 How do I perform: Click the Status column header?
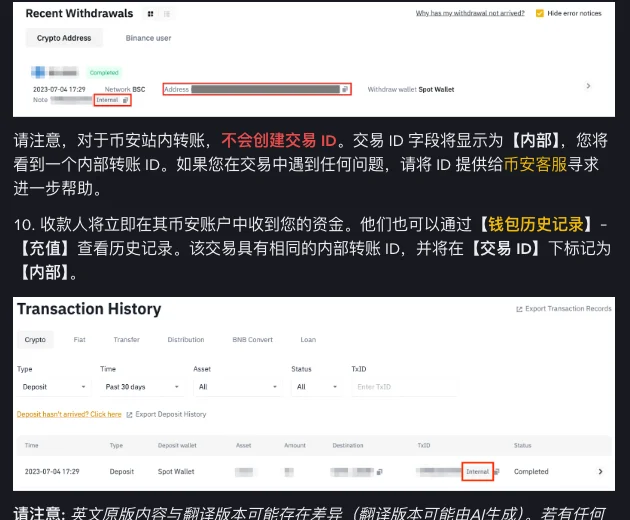click(522, 446)
